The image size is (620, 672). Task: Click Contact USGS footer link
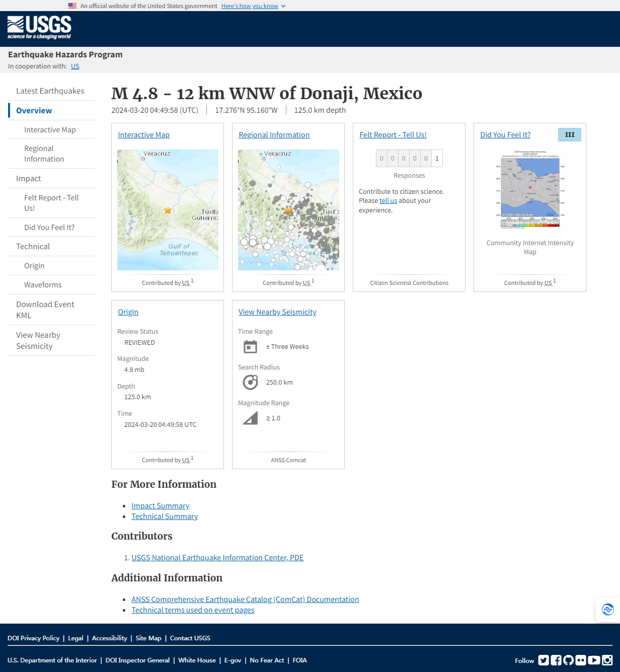(x=190, y=638)
